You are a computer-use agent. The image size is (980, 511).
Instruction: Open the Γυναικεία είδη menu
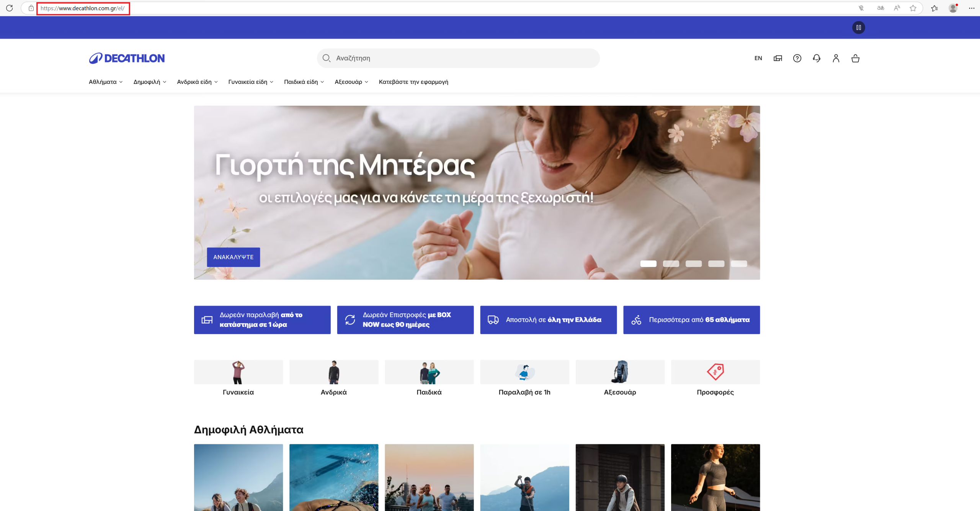pos(251,82)
